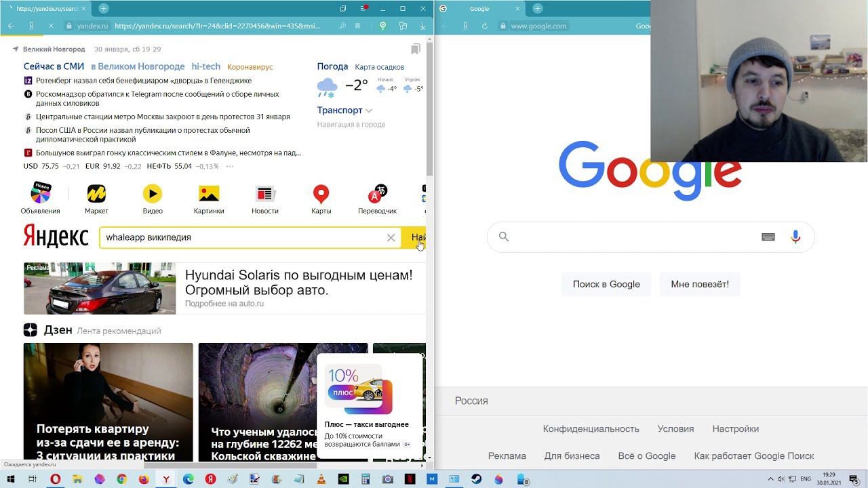Viewport: 868px width, 488px height.
Task: Open VLC player from the taskbar
Action: click(x=321, y=479)
